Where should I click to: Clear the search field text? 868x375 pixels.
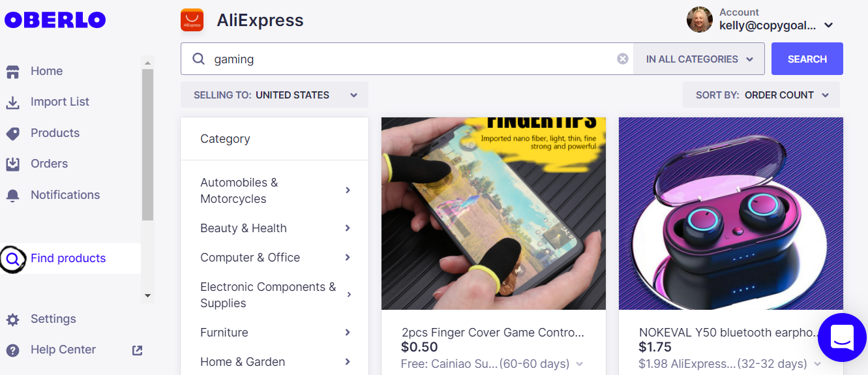click(x=623, y=59)
